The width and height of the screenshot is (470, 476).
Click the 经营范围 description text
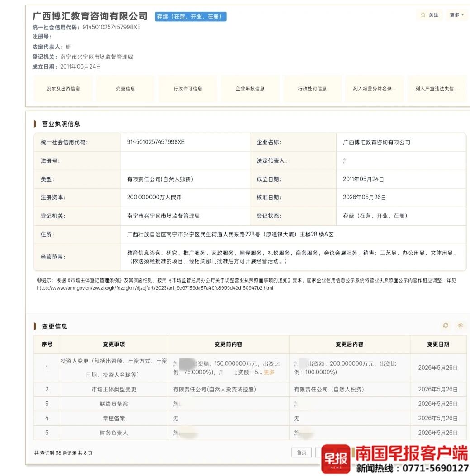293,257
